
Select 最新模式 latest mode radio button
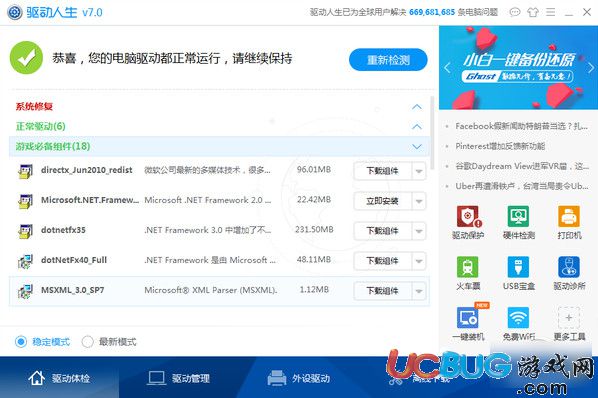pos(87,341)
